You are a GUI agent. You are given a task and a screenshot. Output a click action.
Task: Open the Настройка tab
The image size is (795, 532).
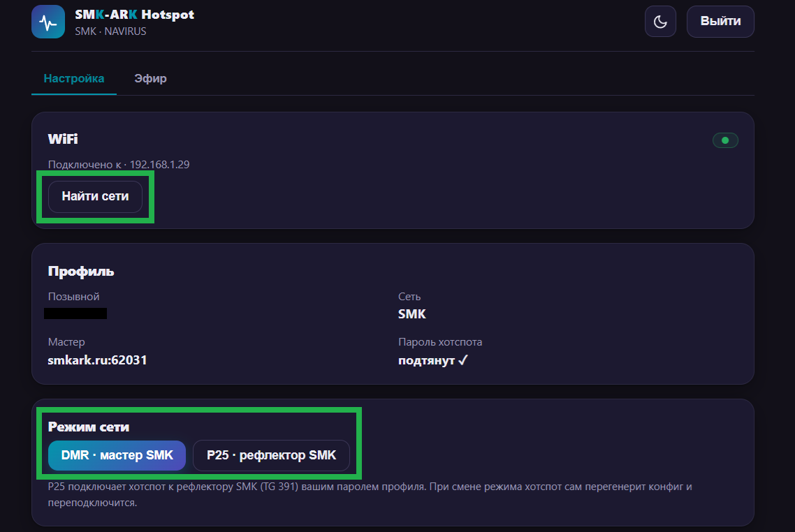74,78
